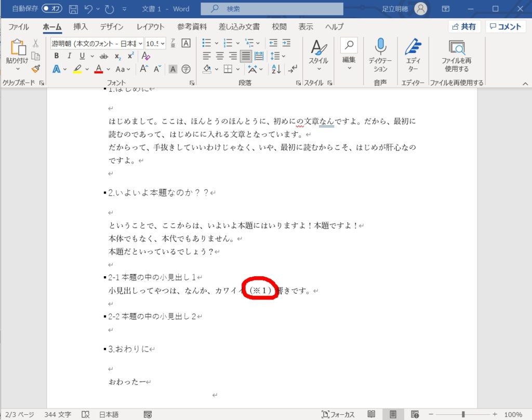This screenshot has width=532, height=420.
Task: Expand the font size dropdown
Action: (x=163, y=43)
